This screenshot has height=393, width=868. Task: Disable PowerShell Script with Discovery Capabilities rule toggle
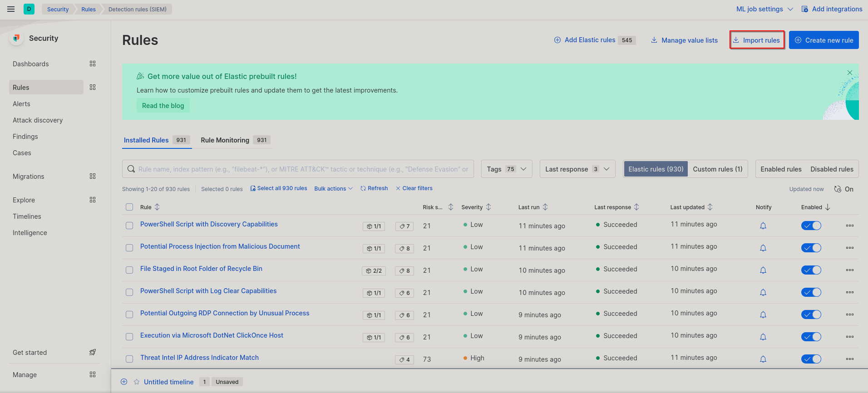(x=811, y=226)
